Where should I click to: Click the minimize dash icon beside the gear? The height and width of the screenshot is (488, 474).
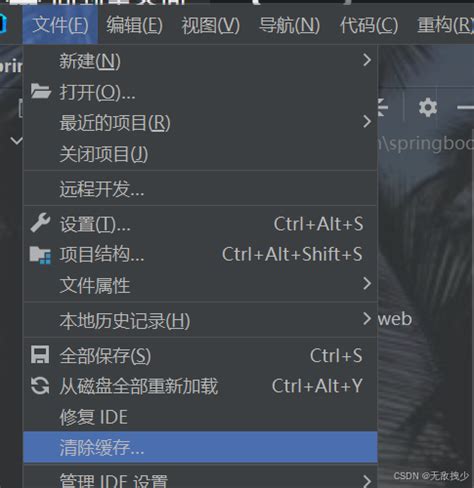tap(466, 107)
